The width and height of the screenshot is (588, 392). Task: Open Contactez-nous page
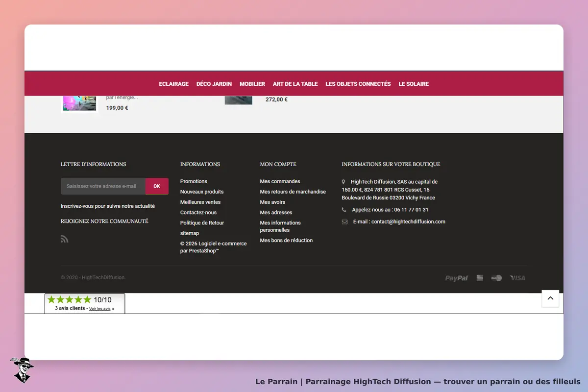coord(198,212)
